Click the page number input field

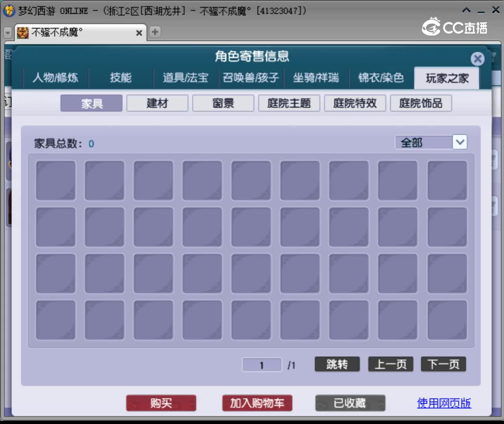click(262, 365)
